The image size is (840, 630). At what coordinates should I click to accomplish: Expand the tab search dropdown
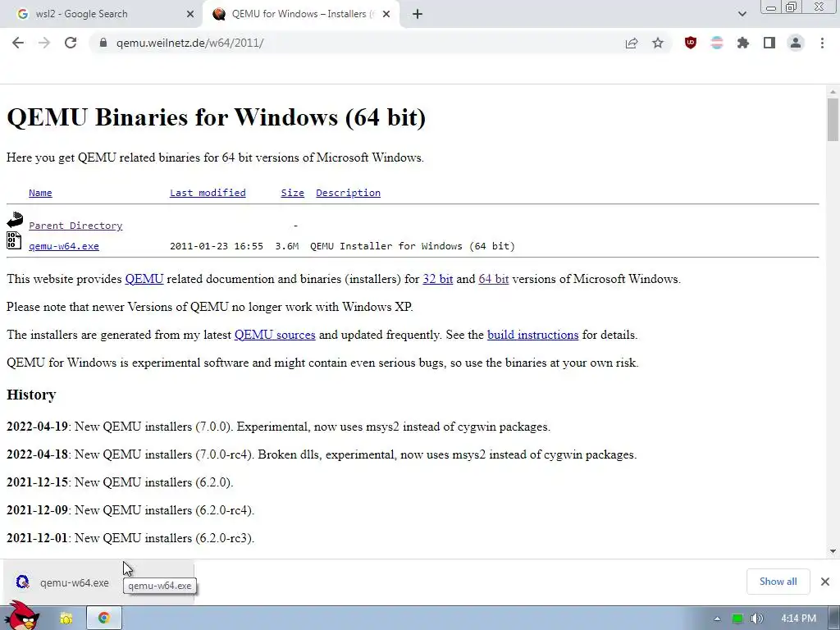742,14
